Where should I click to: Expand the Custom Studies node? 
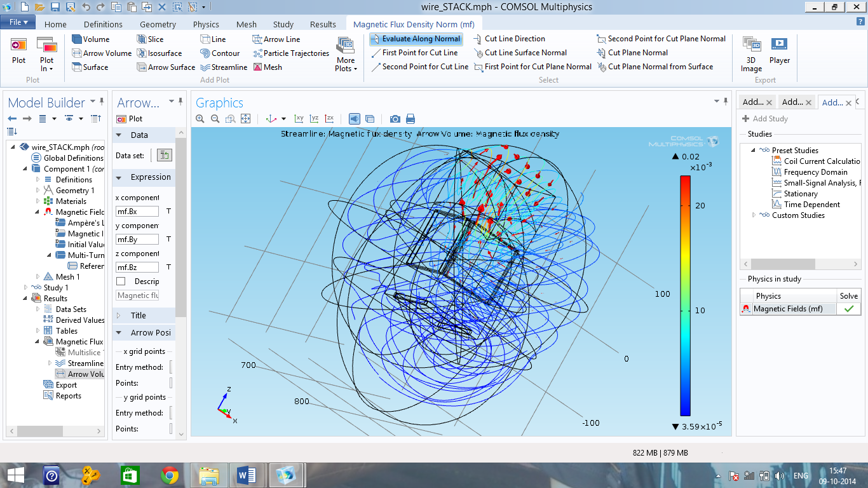pyautogui.click(x=754, y=215)
